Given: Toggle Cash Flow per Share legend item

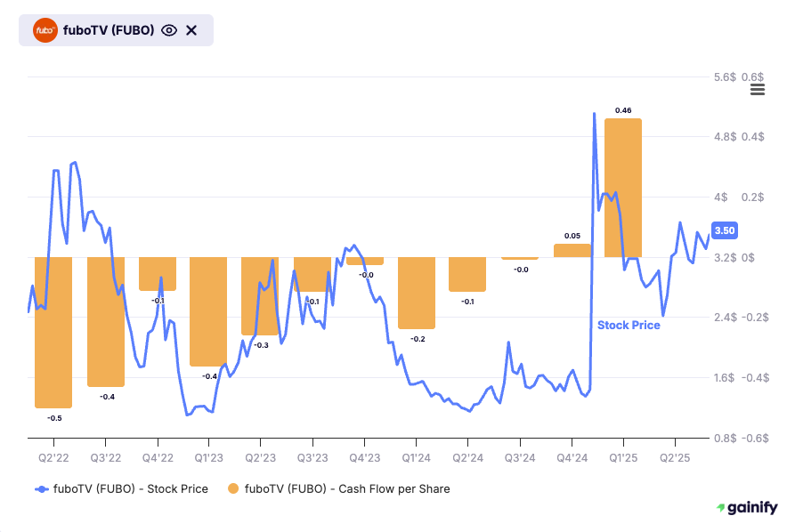Looking at the screenshot, I should (x=338, y=489).
